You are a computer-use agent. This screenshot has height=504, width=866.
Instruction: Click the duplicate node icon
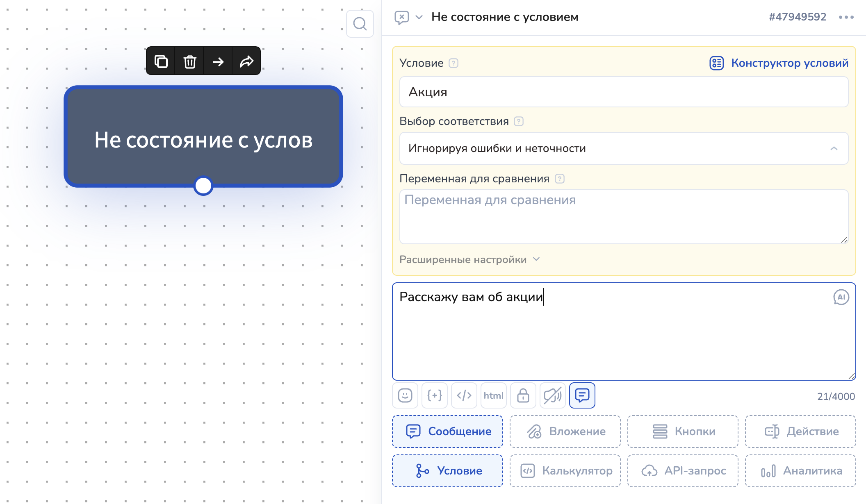[161, 61]
